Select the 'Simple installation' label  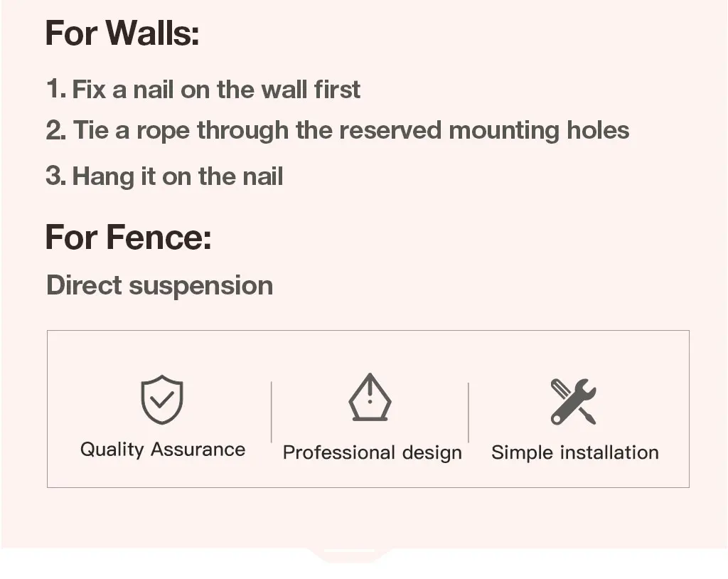point(574,452)
